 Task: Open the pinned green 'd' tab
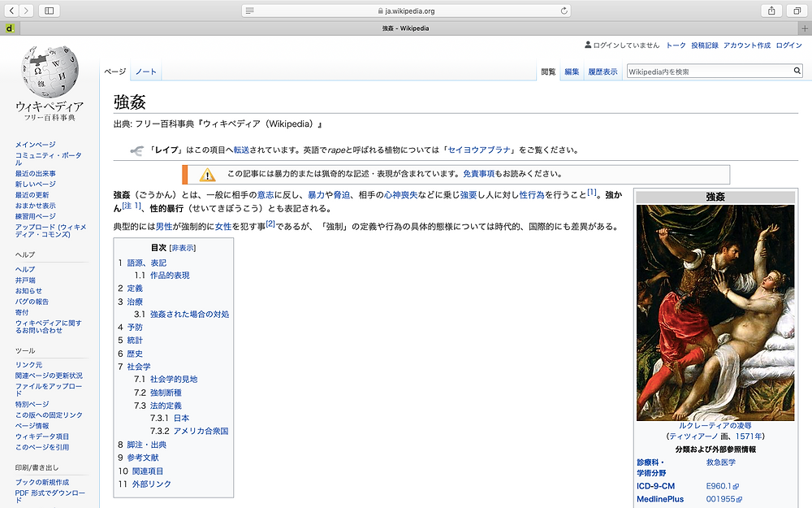pos(10,28)
